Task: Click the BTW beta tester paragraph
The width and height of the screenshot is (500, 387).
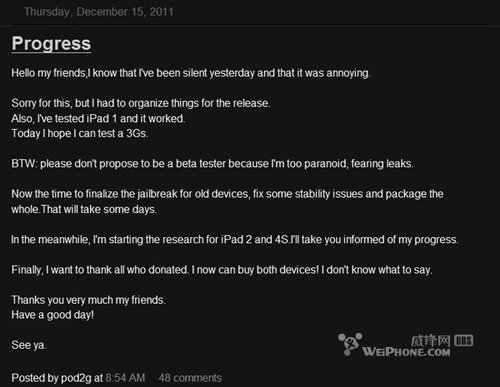Action: [212, 164]
